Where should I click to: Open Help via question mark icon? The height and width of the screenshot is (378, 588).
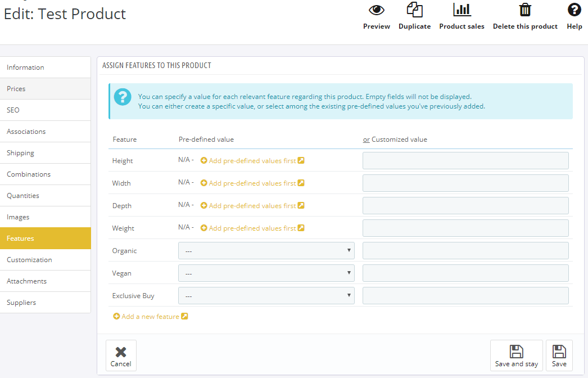pyautogui.click(x=574, y=10)
